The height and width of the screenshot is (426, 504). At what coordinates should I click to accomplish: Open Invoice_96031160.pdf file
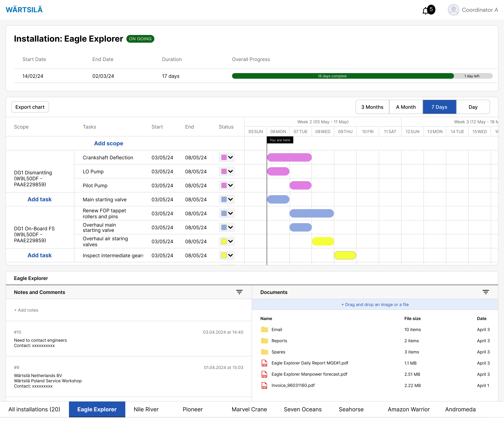tap(293, 385)
